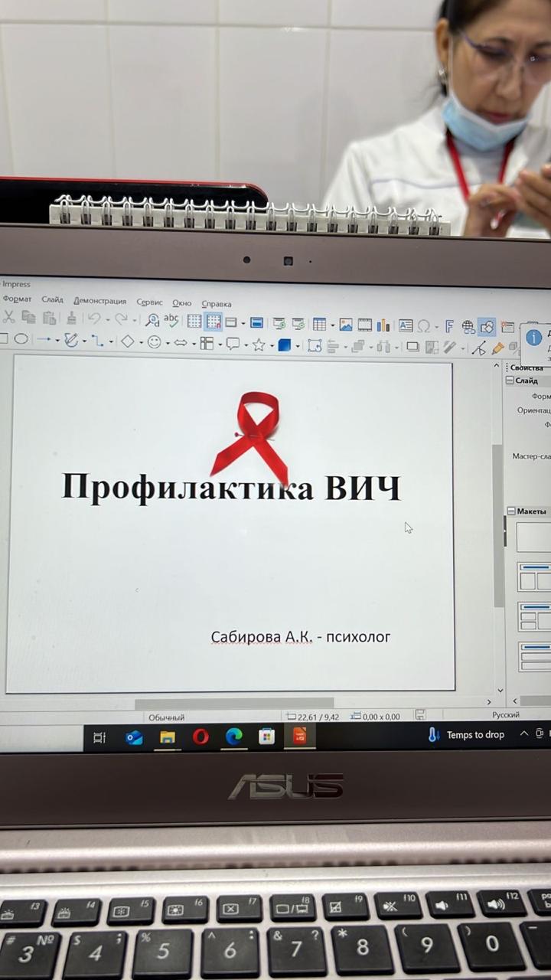Click the Insert Special Character omega icon
The width and height of the screenshot is (551, 980).
click(x=423, y=326)
